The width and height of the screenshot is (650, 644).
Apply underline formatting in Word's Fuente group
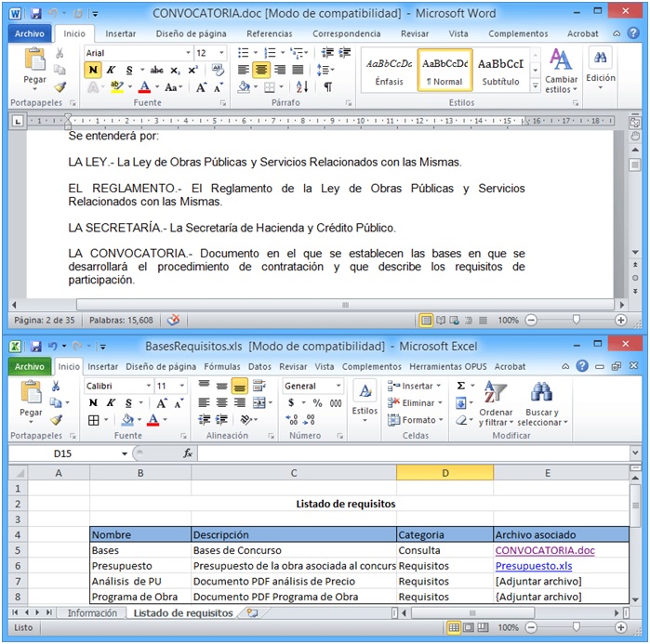(x=127, y=70)
